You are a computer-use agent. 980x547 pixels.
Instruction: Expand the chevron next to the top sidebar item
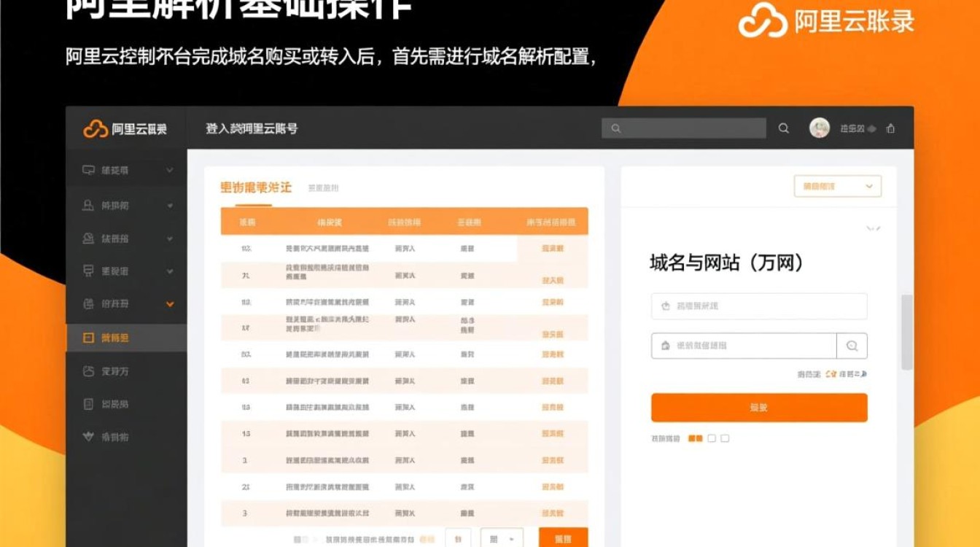click(169, 170)
